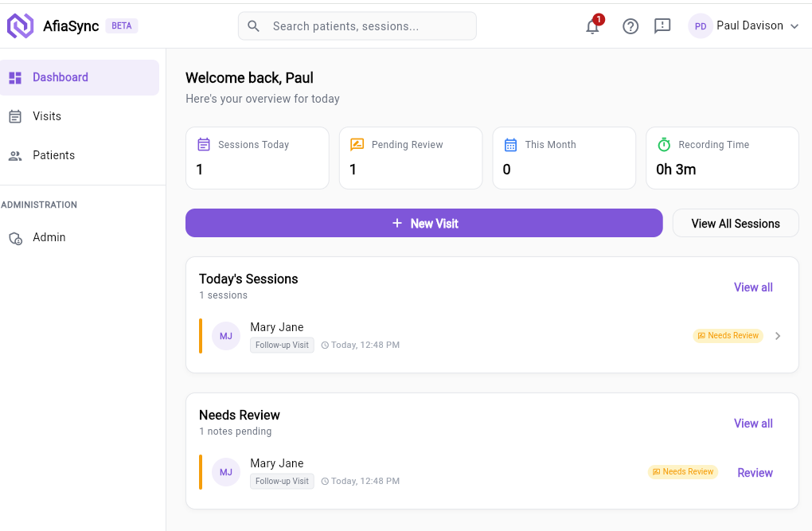
Task: Switch to the Dashboard section
Action: coord(58,77)
